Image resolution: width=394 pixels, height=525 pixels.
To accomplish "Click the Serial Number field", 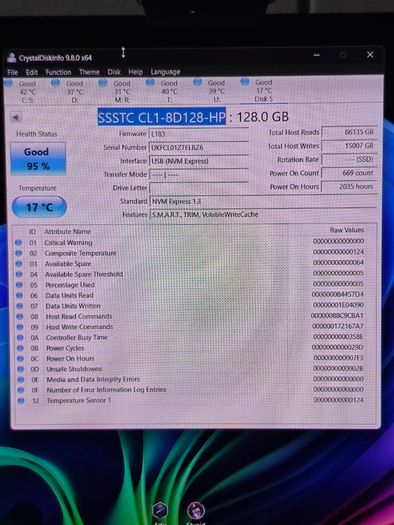I will [199, 147].
